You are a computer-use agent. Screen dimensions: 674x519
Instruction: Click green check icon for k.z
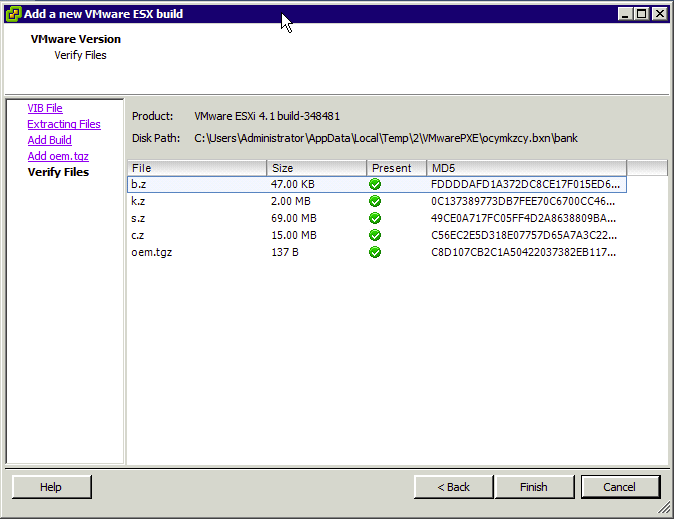coord(375,201)
